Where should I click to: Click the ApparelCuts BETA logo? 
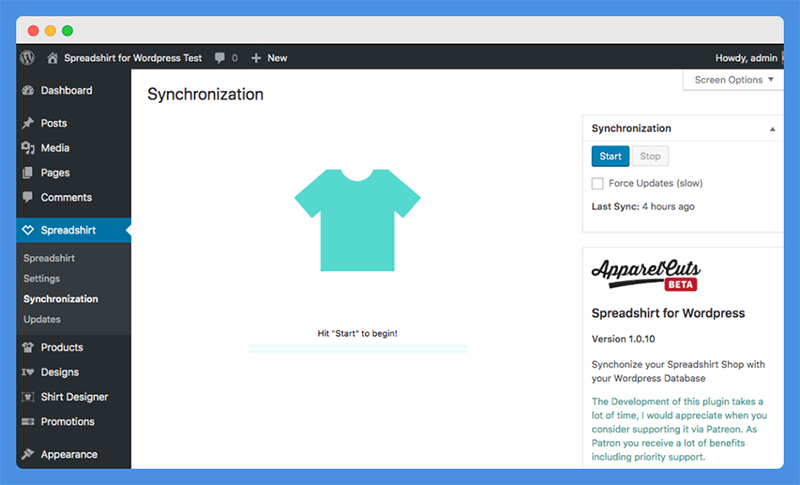[x=646, y=274]
